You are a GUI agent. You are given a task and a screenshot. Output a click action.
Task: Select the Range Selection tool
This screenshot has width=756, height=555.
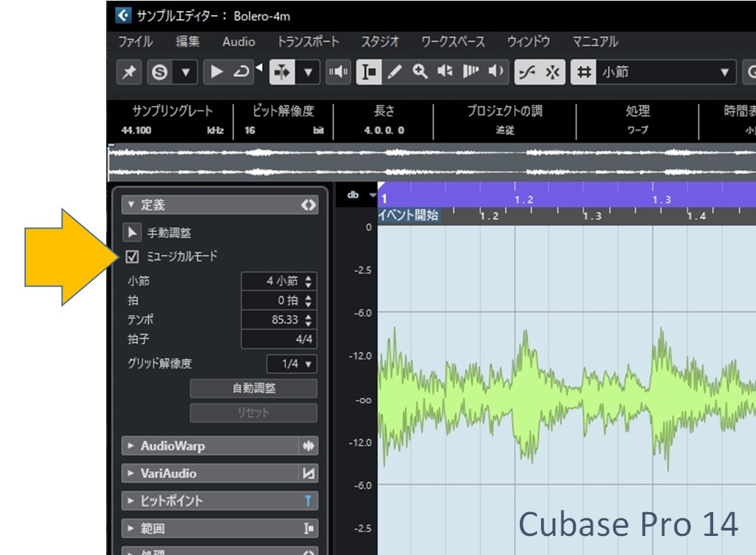tap(369, 72)
